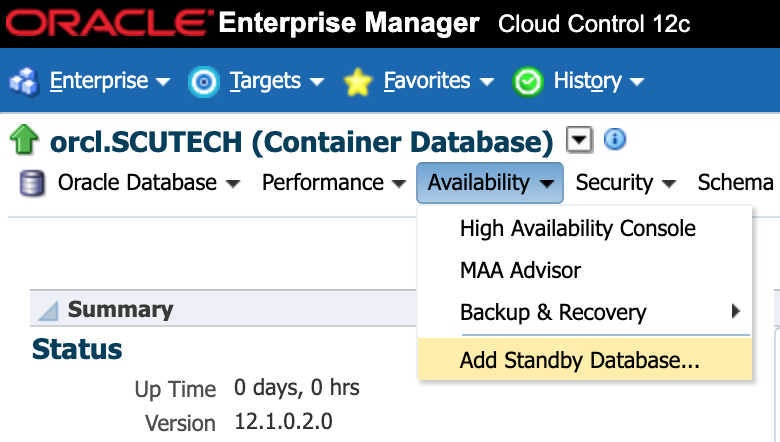
Task: Open the Security menu
Action: click(626, 183)
